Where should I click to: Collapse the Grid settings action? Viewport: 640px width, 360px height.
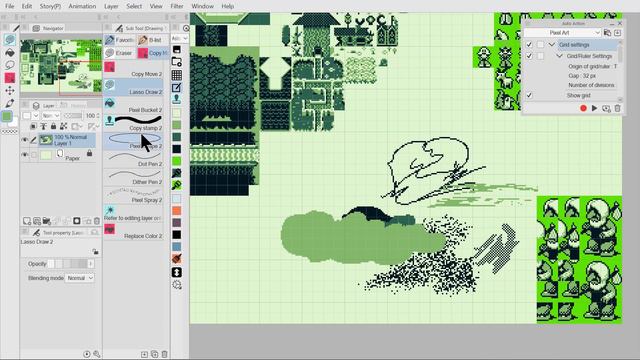552,44
